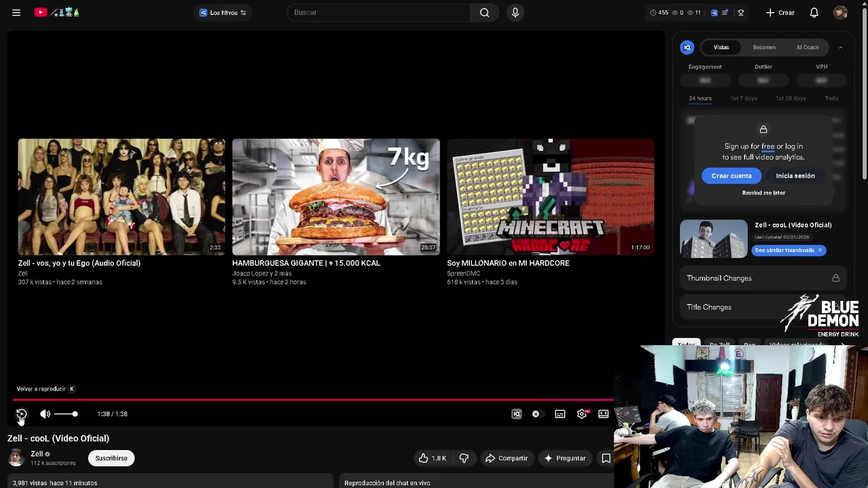Open the Zell channel name link
The height and width of the screenshot is (488, 868).
[x=37, y=453]
